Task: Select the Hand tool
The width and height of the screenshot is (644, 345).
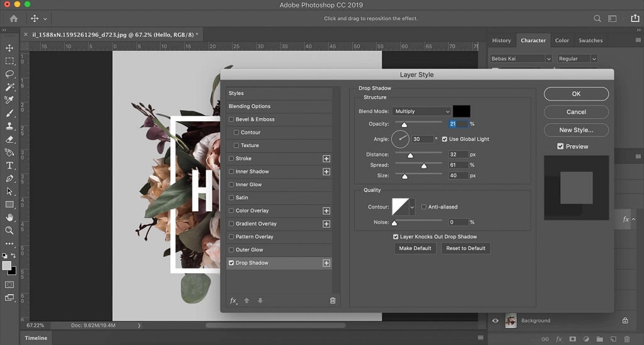Action: (9, 217)
